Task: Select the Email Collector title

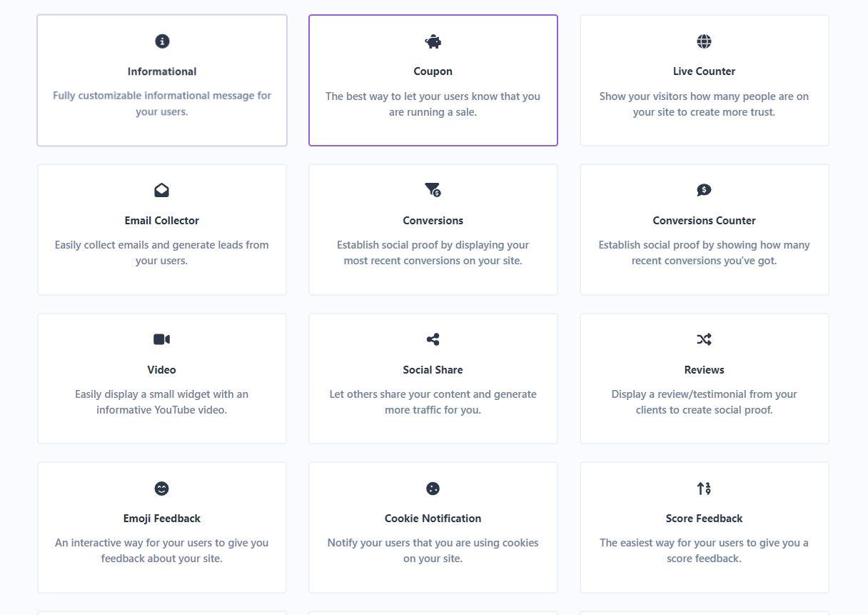Action: [162, 221]
